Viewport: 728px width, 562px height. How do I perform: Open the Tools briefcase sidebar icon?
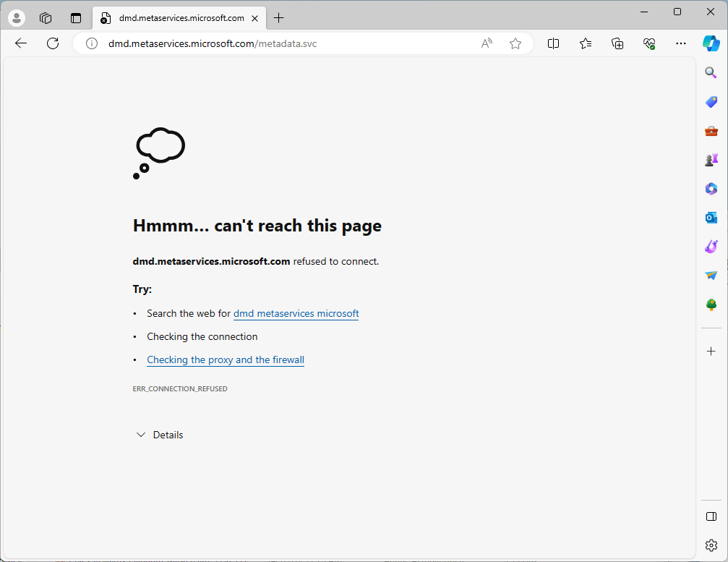point(711,131)
